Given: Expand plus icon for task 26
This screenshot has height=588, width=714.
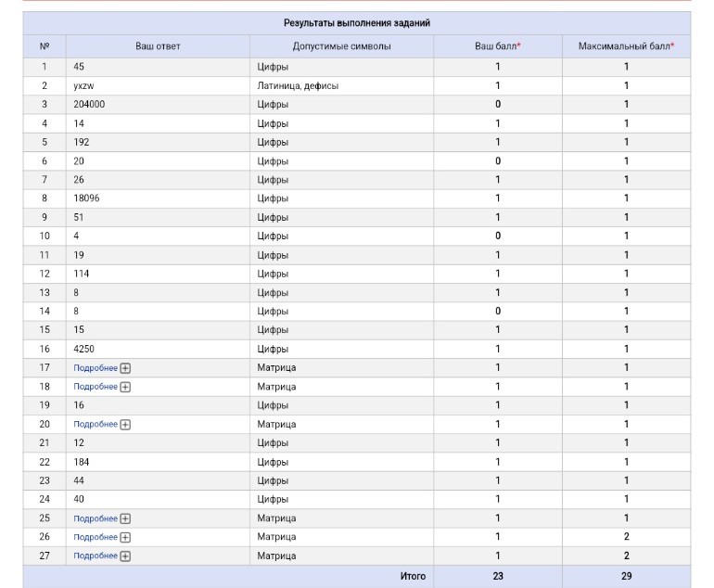Looking at the screenshot, I should click(x=125, y=537).
